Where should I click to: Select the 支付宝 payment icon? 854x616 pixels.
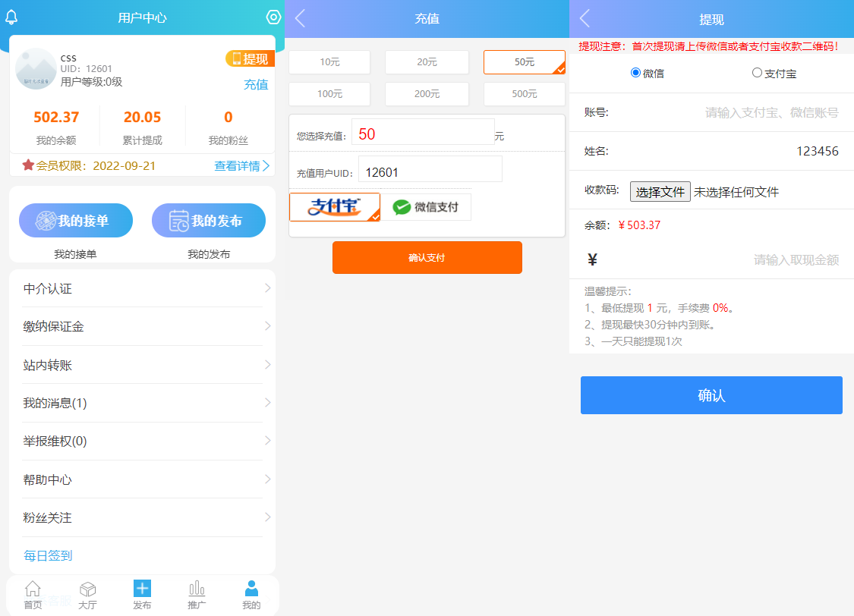[x=335, y=206]
